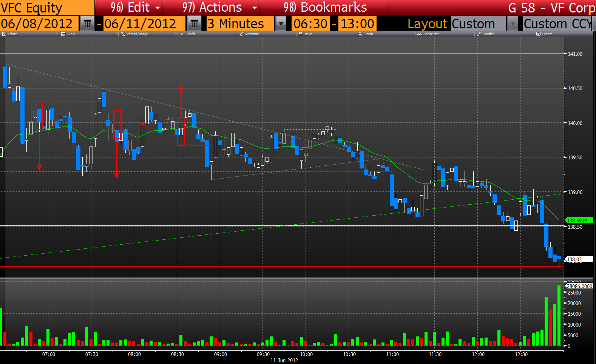Open the Chart type toolbar icon
This screenshot has height=364, width=596.
tap(4, 34)
